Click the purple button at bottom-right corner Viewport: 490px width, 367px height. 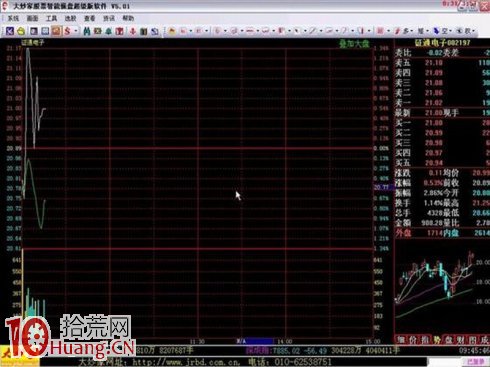click(476, 361)
